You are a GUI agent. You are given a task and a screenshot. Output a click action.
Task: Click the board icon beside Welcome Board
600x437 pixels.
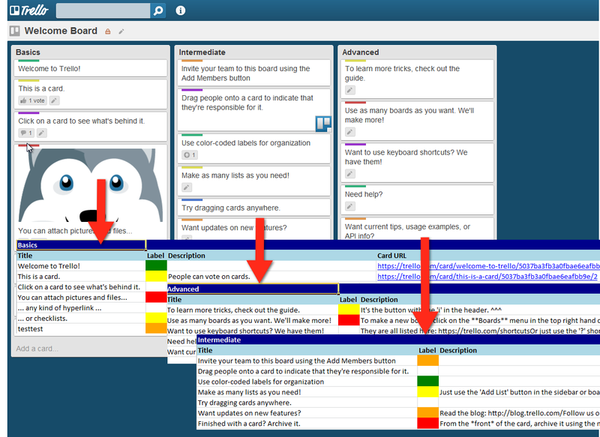click(15, 31)
